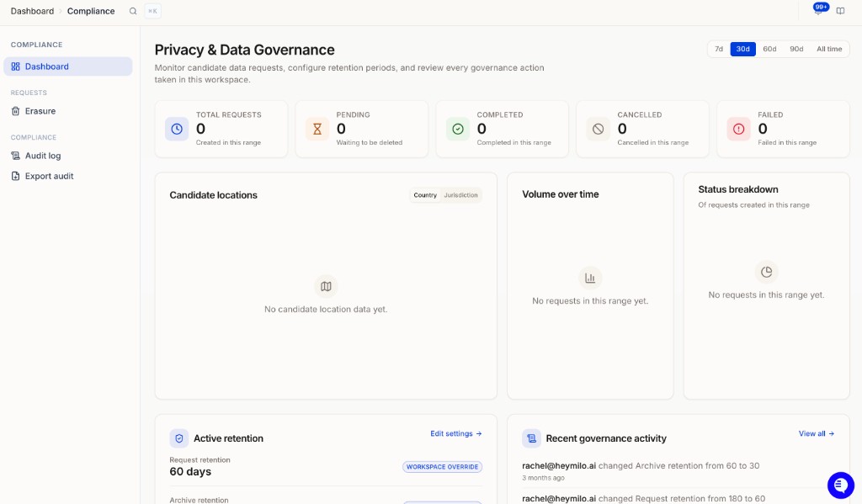
Task: Select the All time range
Action: tap(829, 49)
